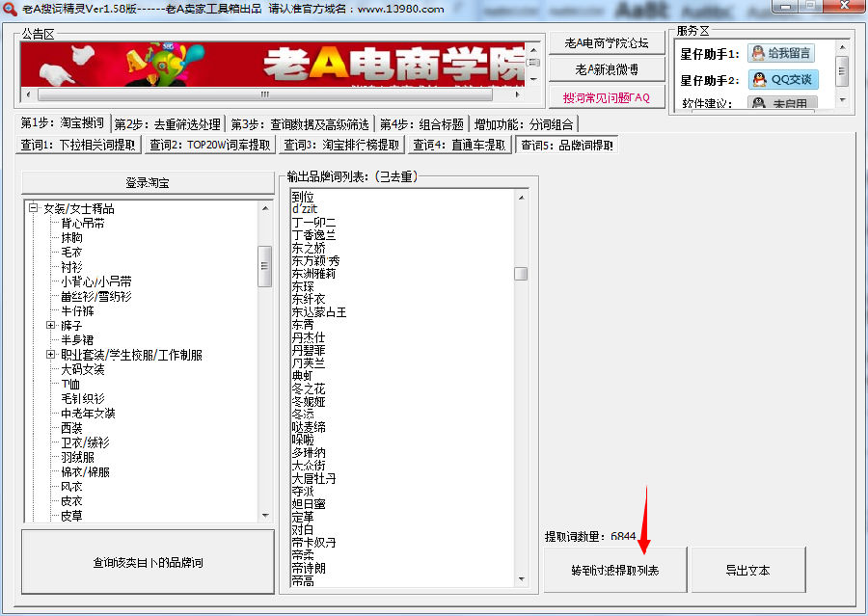Open 搜词常见问题FAQ link
The width and height of the screenshot is (868, 616).
(x=607, y=97)
